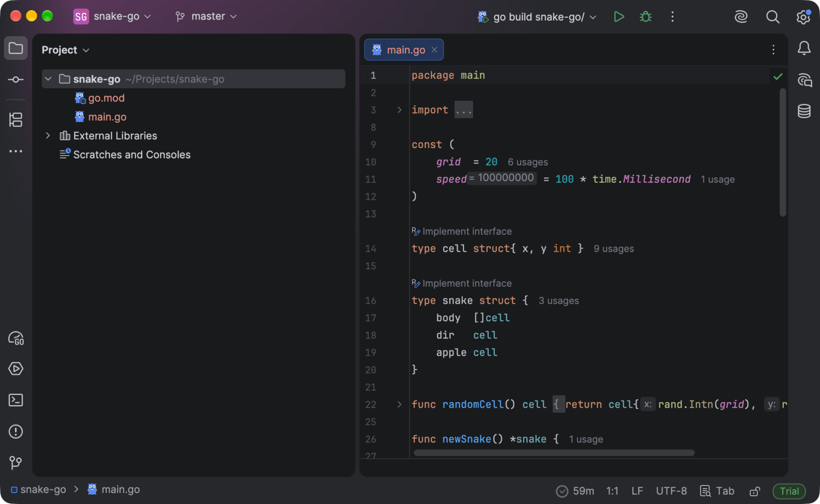The height and width of the screenshot is (504, 820).
Task: Select the main.go editor tab
Action: (x=404, y=50)
